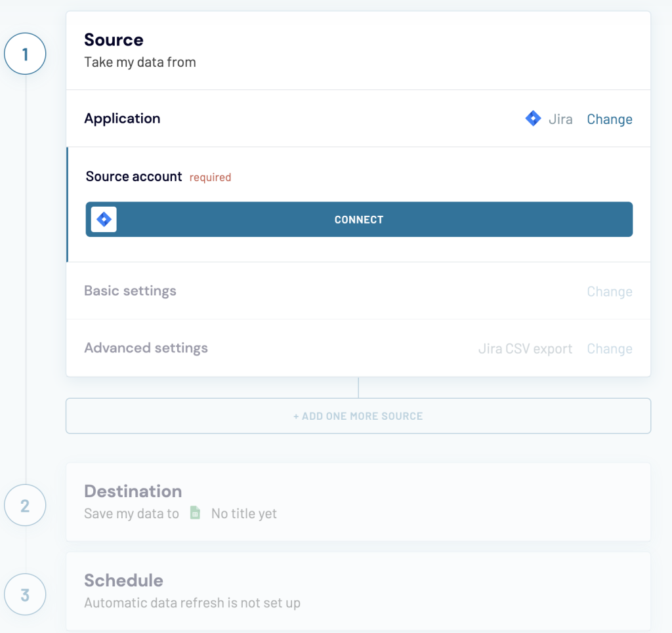
Task: Open the Schedule section
Action: 124,581
